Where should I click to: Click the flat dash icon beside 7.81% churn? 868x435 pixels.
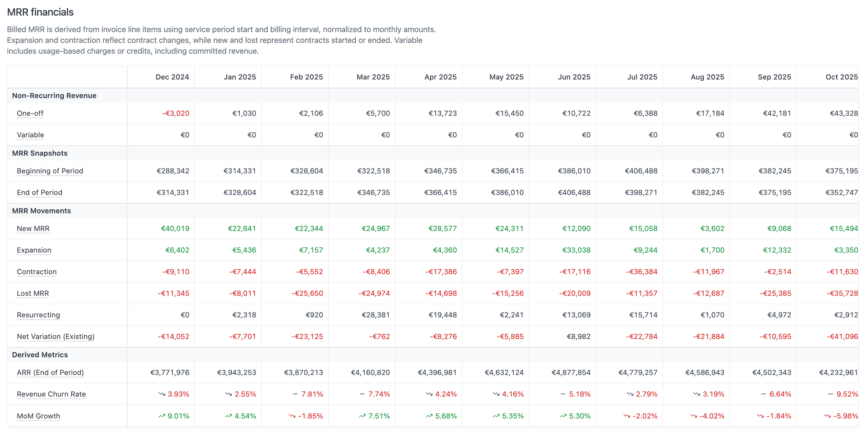[x=295, y=394]
